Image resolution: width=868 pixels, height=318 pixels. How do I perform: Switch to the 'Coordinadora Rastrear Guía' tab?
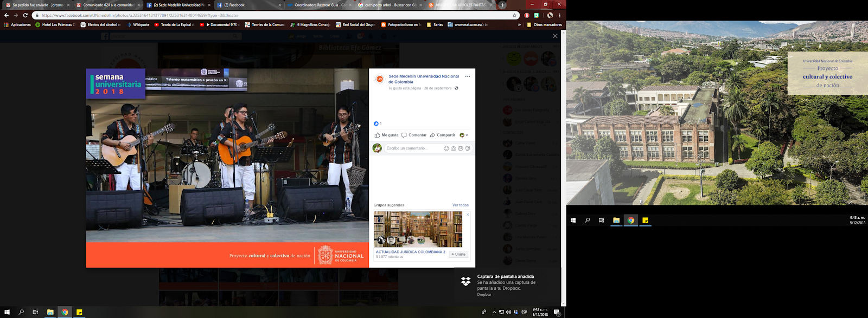[320, 5]
